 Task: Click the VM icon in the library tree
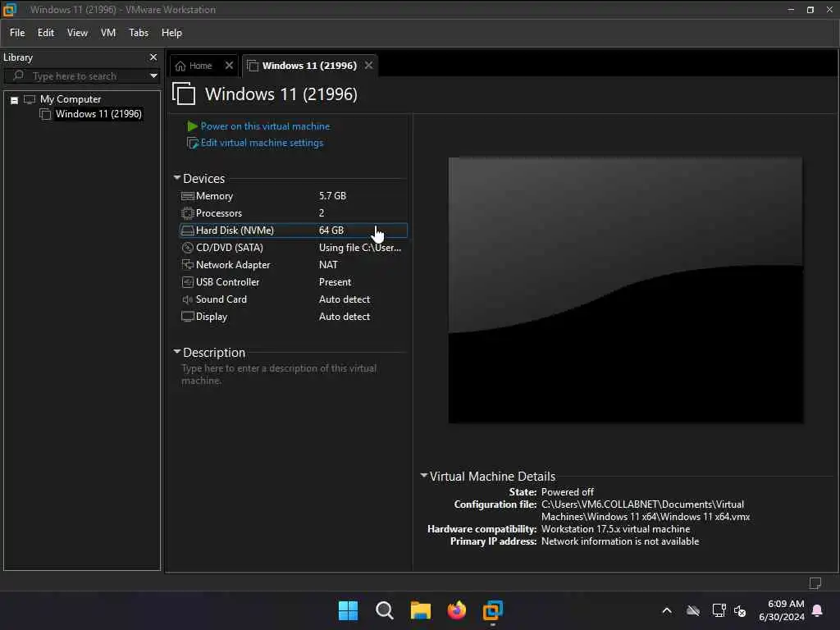[45, 114]
